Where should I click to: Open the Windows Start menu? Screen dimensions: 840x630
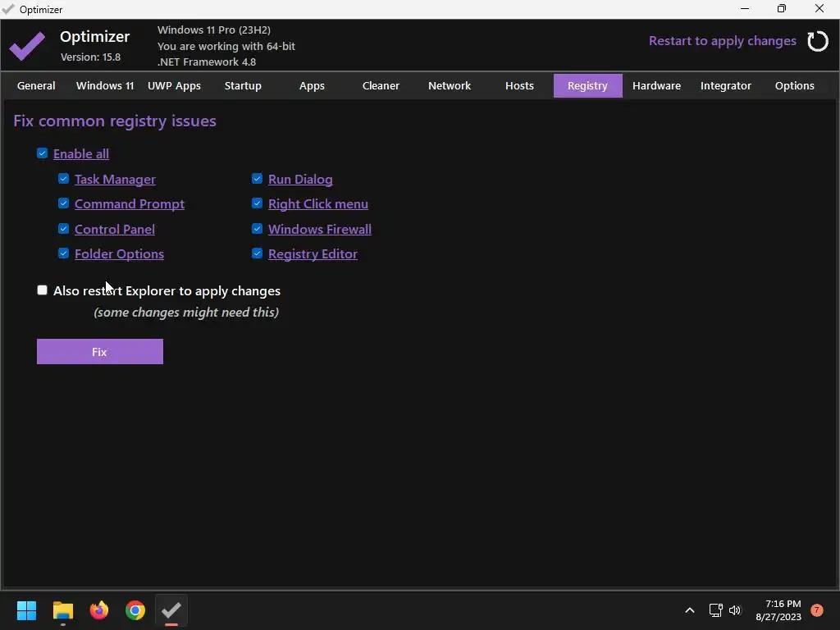click(x=26, y=610)
